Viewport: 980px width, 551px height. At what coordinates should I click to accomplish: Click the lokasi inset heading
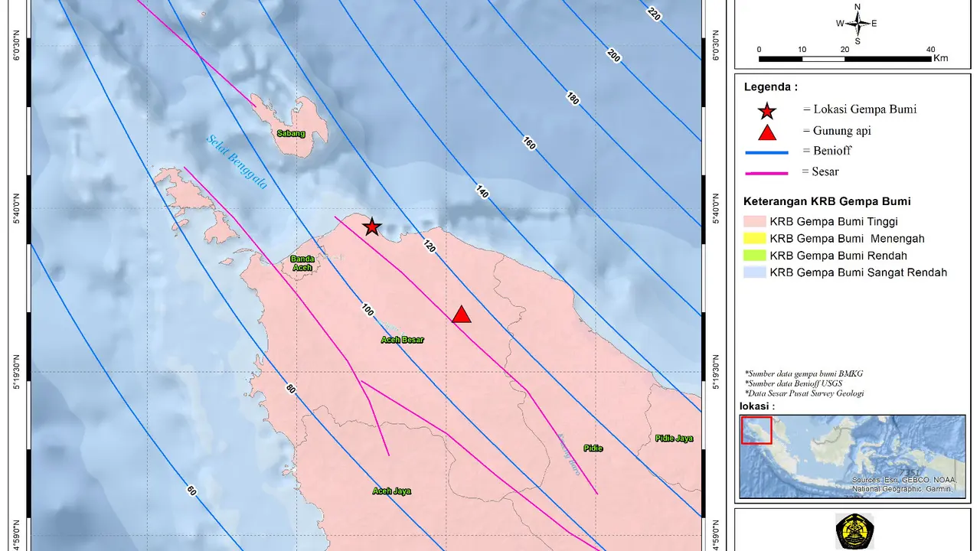[x=756, y=406]
